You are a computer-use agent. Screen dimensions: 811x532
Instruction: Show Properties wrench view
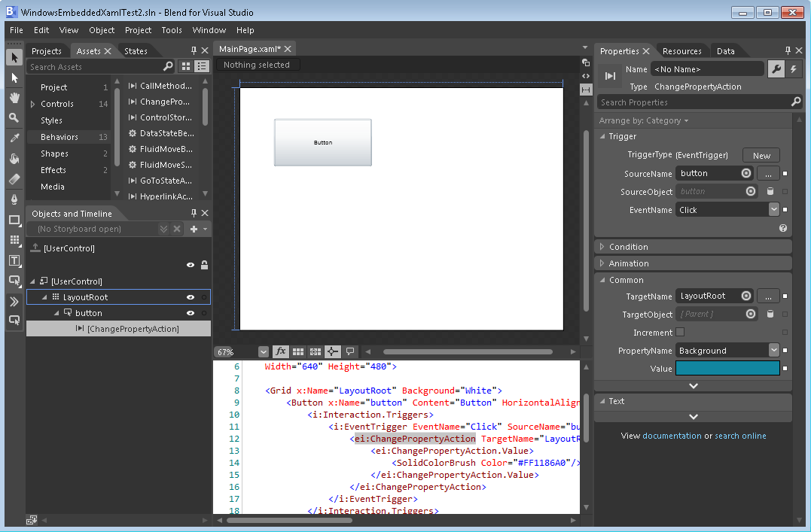point(776,68)
